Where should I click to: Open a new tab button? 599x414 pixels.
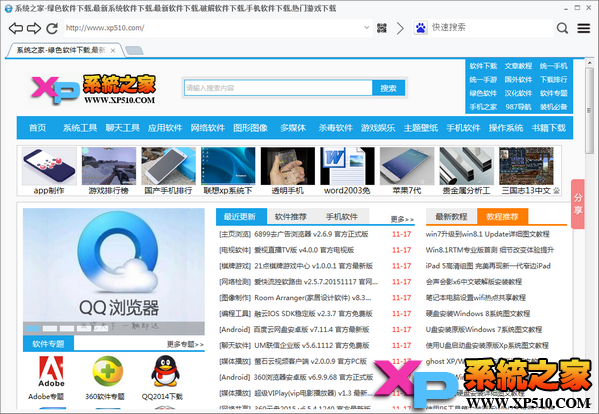[134, 50]
